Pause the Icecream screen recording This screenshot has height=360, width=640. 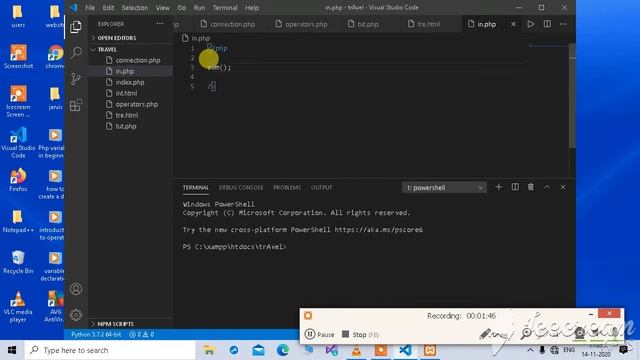320,334
